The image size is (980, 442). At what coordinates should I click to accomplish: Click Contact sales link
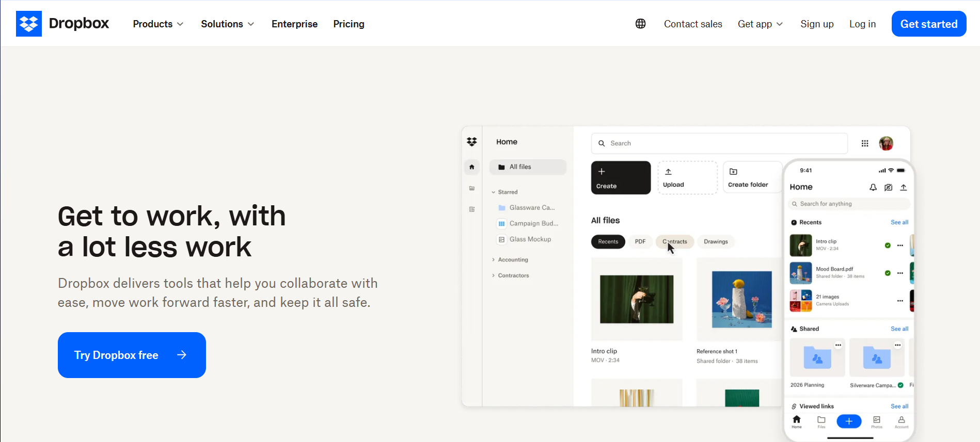point(693,24)
